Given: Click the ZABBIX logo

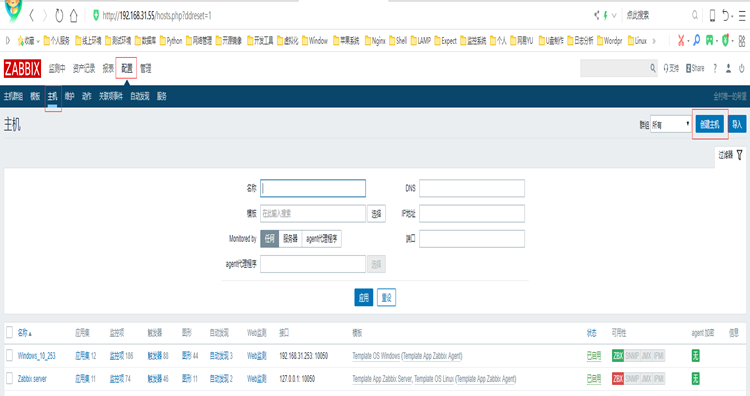Looking at the screenshot, I should click(x=22, y=69).
